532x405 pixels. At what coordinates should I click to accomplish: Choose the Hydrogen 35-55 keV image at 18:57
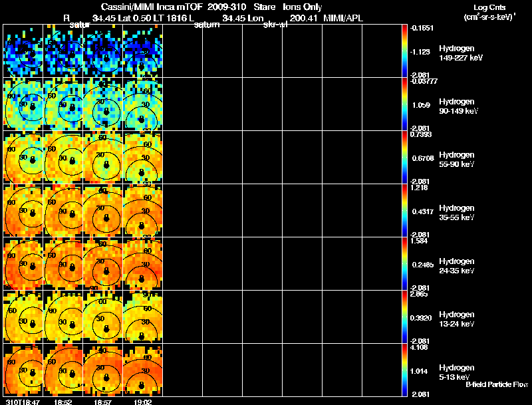pos(103,211)
